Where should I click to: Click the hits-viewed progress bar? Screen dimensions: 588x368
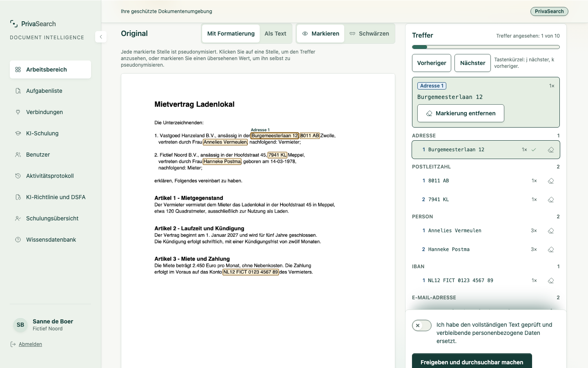pos(486,47)
